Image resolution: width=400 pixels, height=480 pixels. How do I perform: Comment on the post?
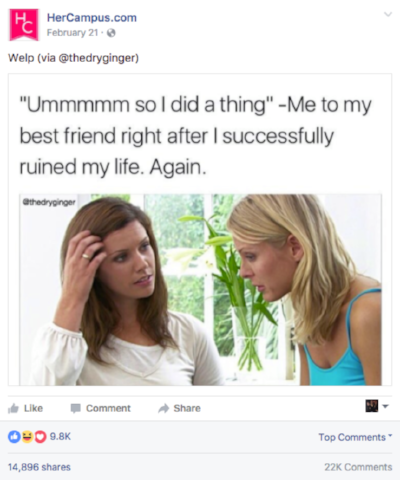[101, 408]
